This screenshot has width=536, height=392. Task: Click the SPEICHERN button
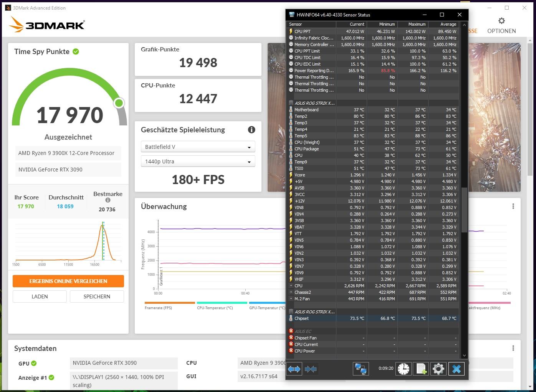(x=97, y=296)
